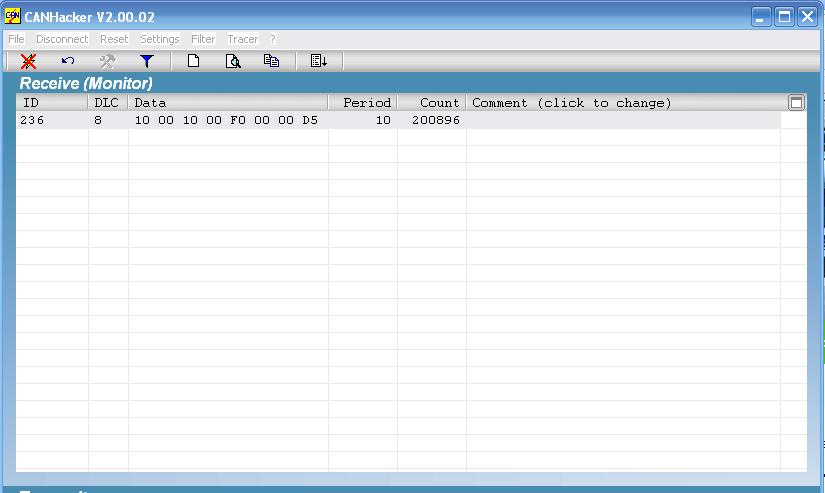
Task: Open settings via hammer tools icon
Action: (x=107, y=62)
